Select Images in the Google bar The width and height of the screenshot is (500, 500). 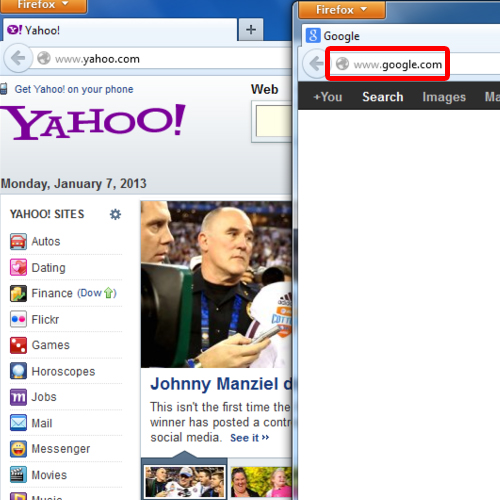pos(444,97)
